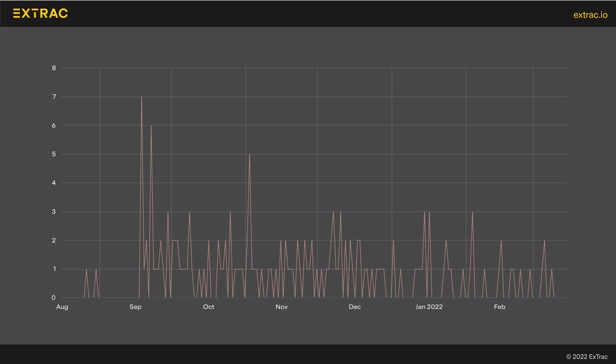
Task: Click the Sep axis label
Action: click(135, 307)
